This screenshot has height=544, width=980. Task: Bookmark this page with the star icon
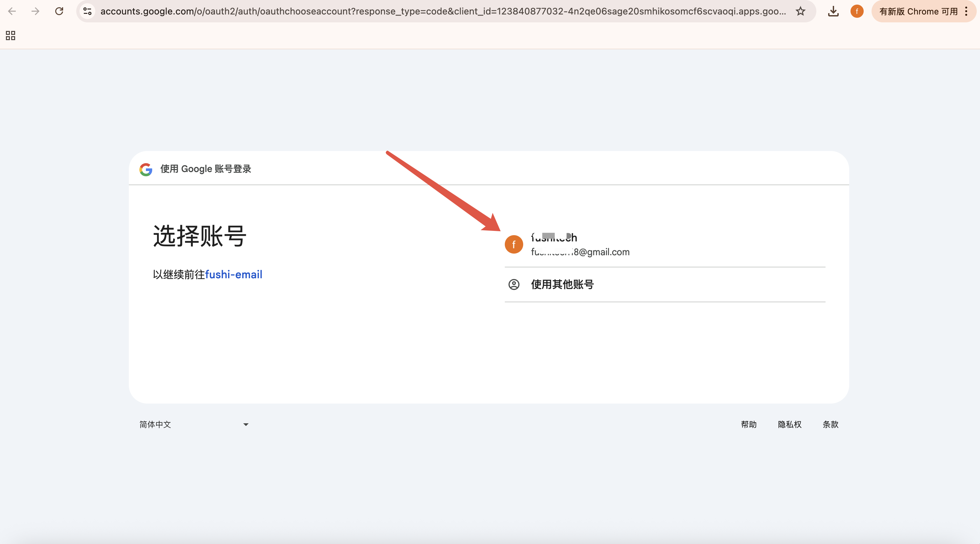point(801,11)
